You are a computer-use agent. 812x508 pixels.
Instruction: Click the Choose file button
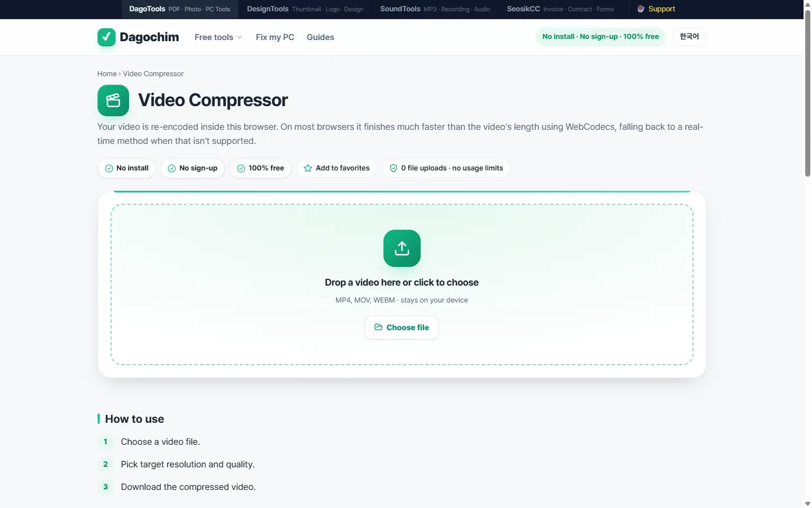click(401, 327)
